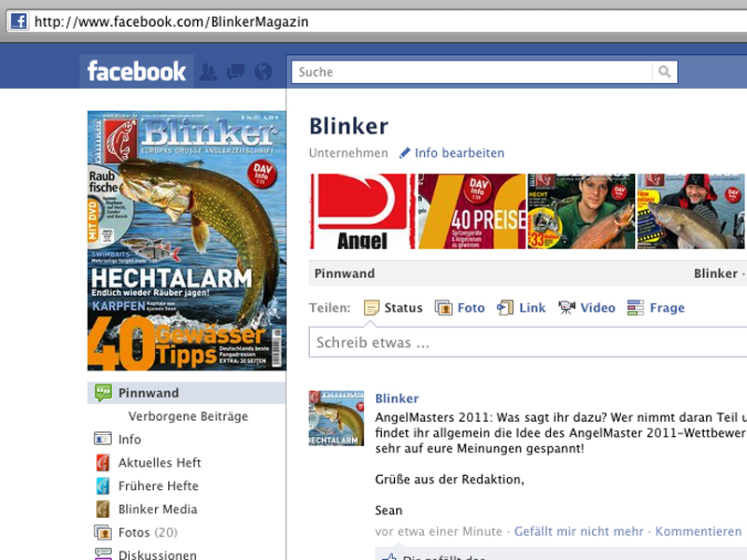The width and height of the screenshot is (747, 560).
Task: Open the notifications globe icon
Action: [262, 72]
